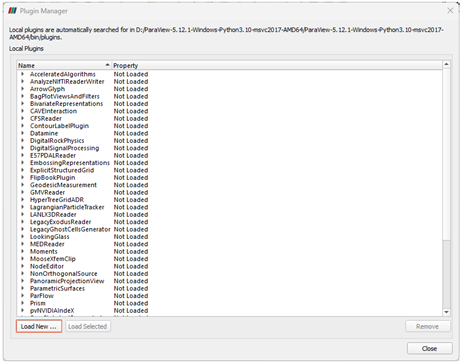The image size is (461, 363).
Task: Select the MEDReader plugin row
Action: click(47, 244)
